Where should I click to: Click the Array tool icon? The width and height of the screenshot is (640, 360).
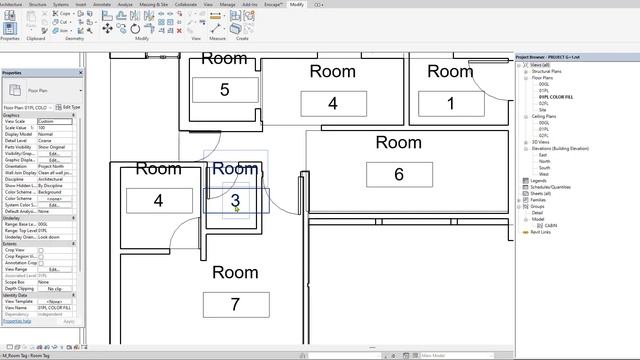[162, 22]
